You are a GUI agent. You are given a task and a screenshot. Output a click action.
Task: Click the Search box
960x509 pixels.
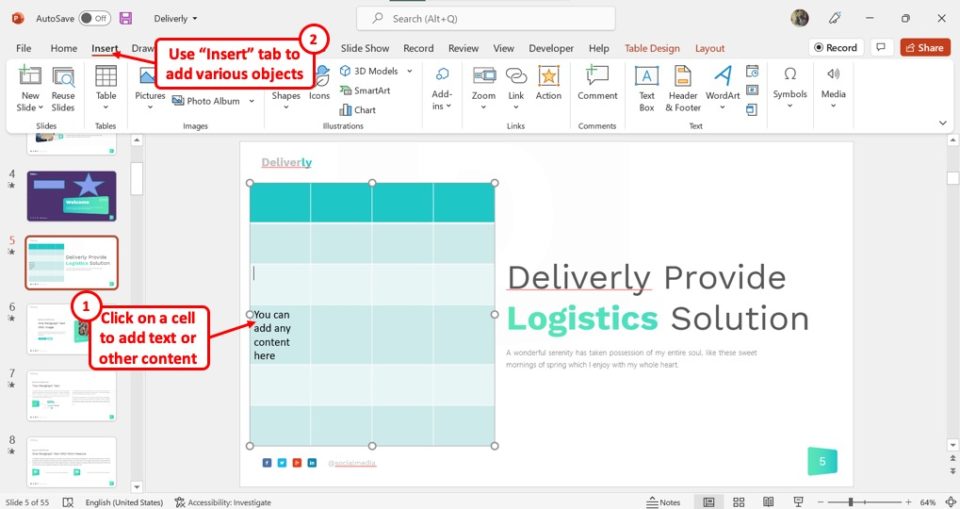(486, 19)
